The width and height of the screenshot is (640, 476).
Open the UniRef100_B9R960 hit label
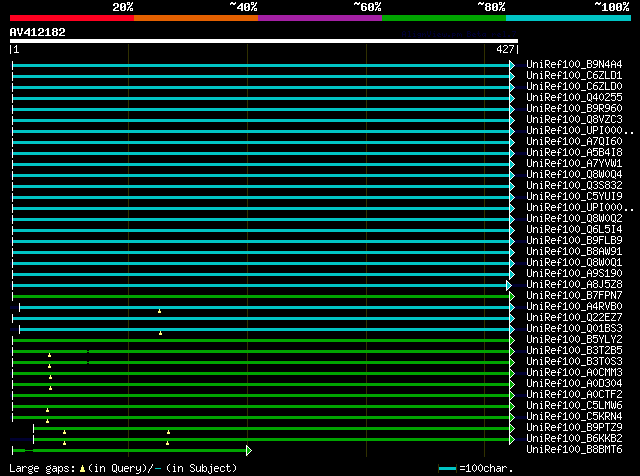tap(574, 109)
